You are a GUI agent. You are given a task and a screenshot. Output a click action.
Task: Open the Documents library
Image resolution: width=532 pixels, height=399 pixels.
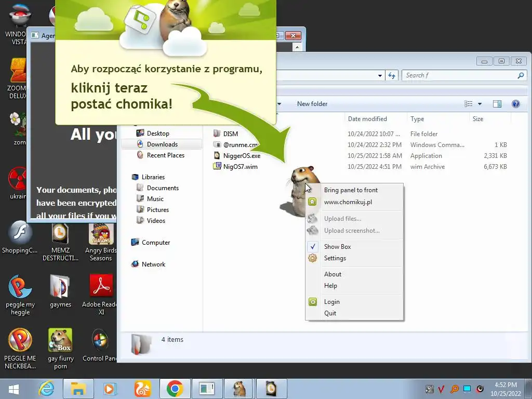pos(163,188)
